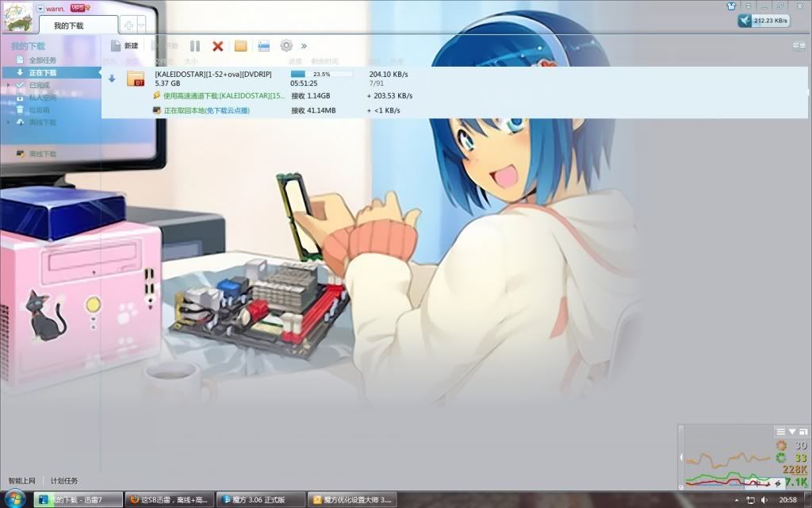Select the [KALEIDOSTAR][1-52+ova][DVDRIP] task name
812x508 pixels.
tap(213, 74)
